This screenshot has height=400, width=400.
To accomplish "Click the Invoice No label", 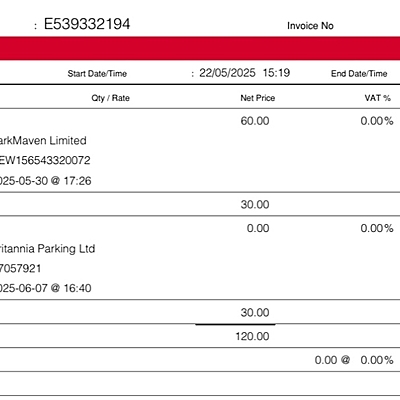I will tap(310, 26).
